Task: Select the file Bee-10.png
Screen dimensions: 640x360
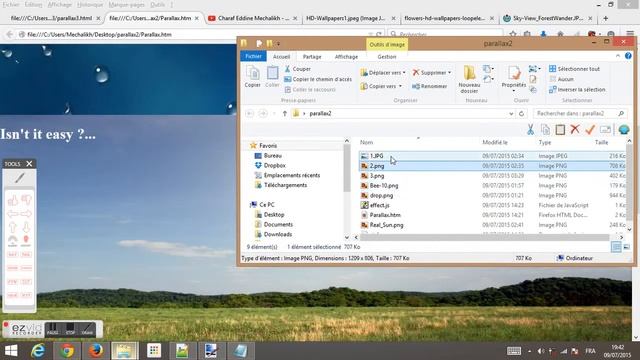Action: (492, 185)
